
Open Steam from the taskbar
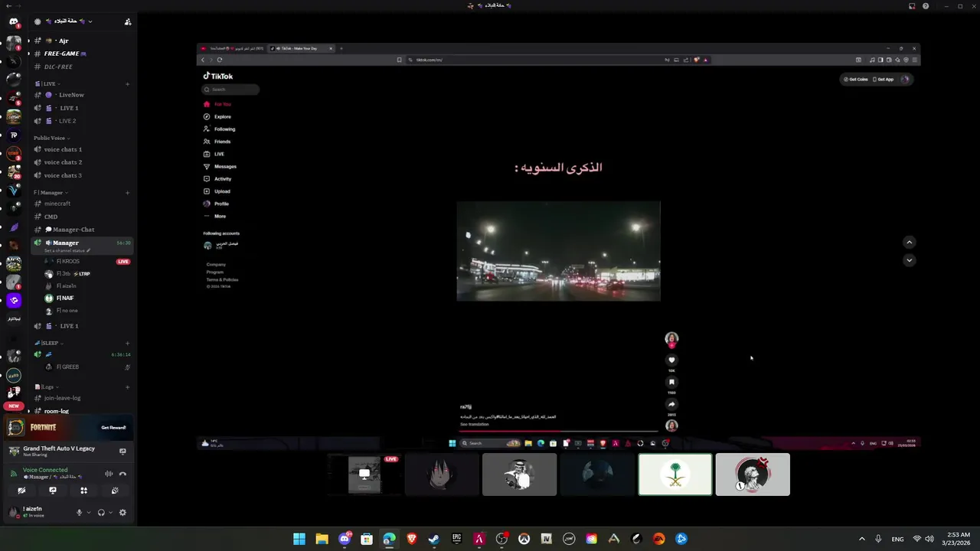[x=434, y=539]
